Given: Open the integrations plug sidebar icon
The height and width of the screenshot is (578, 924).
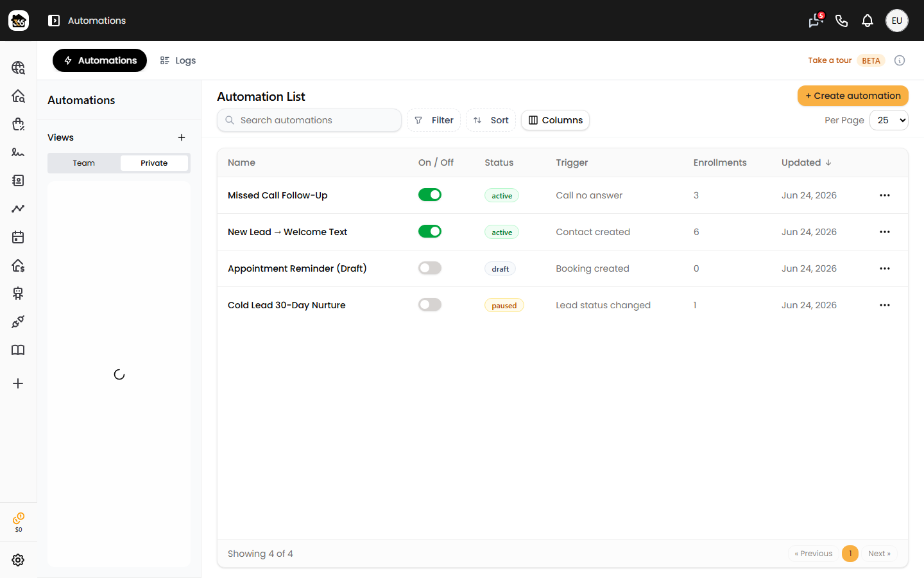Looking at the screenshot, I should click(18, 322).
